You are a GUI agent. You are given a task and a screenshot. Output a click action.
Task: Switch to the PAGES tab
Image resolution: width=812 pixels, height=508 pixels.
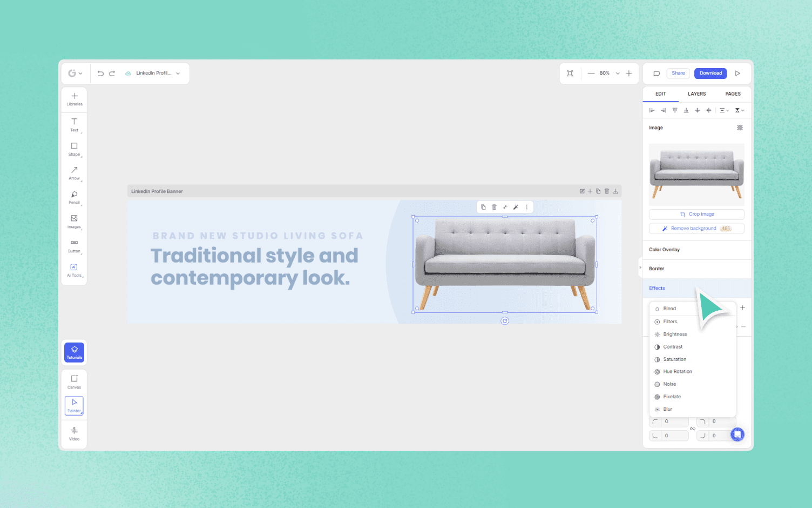click(x=733, y=94)
